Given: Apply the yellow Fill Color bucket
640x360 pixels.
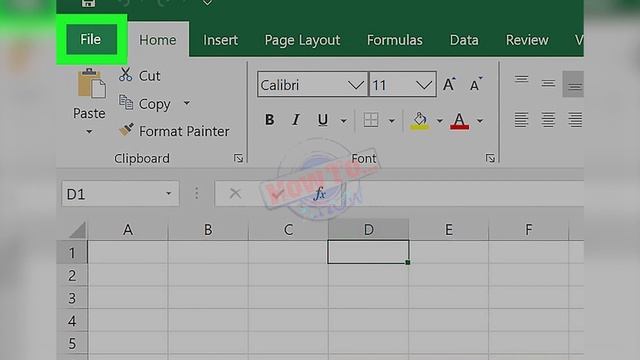Looking at the screenshot, I should pos(420,121).
